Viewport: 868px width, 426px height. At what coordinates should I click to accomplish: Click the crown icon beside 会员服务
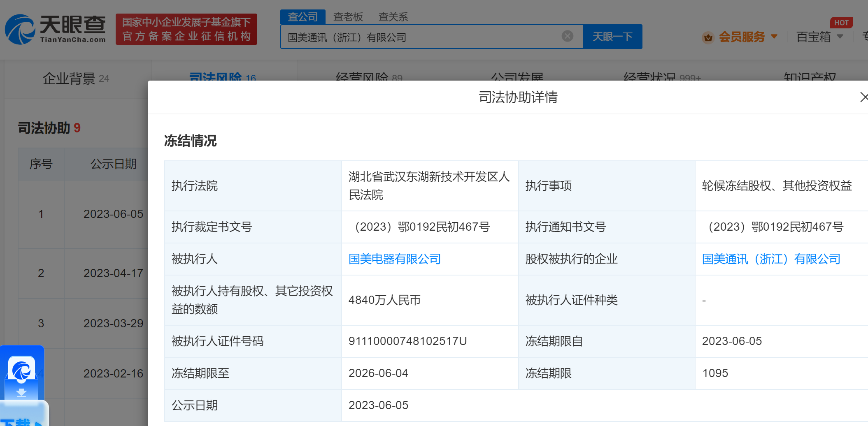point(708,37)
